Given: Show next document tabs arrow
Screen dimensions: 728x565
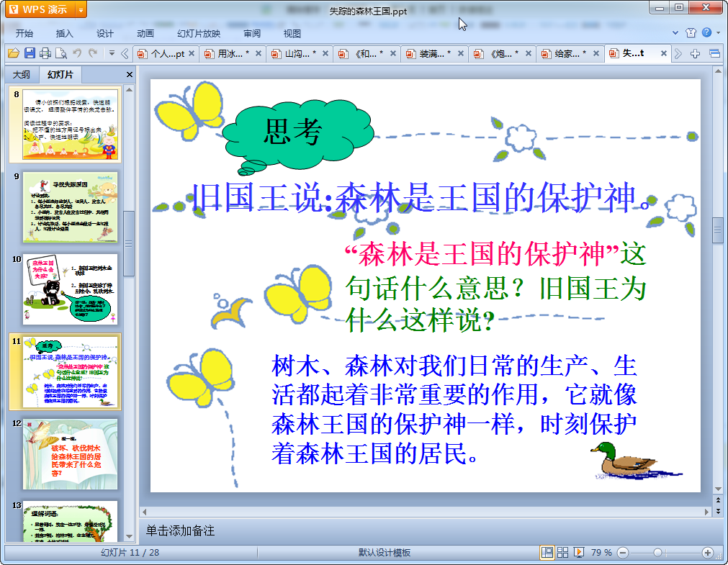Looking at the screenshot, I should tap(678, 54).
